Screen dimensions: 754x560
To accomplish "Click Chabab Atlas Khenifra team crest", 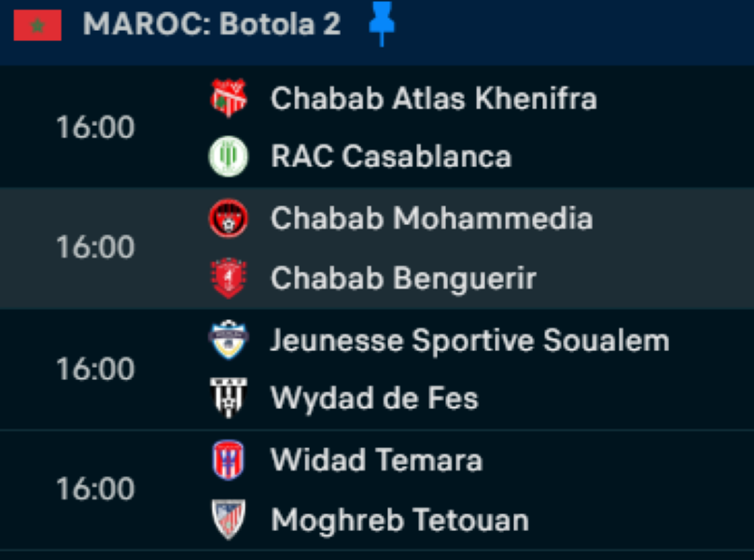I will (x=228, y=98).
